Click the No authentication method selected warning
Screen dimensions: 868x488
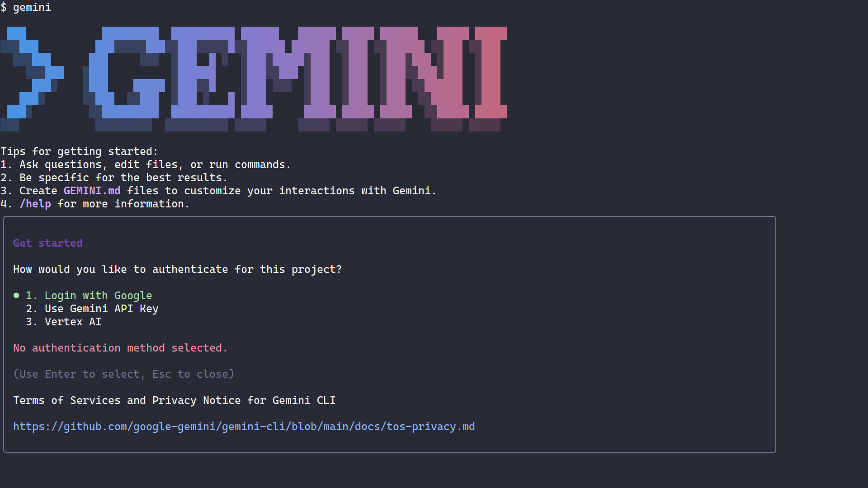120,347
